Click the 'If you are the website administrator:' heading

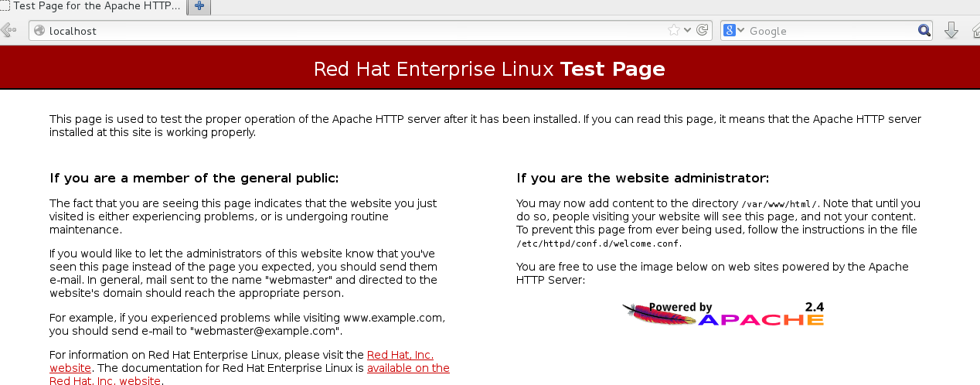click(x=643, y=179)
